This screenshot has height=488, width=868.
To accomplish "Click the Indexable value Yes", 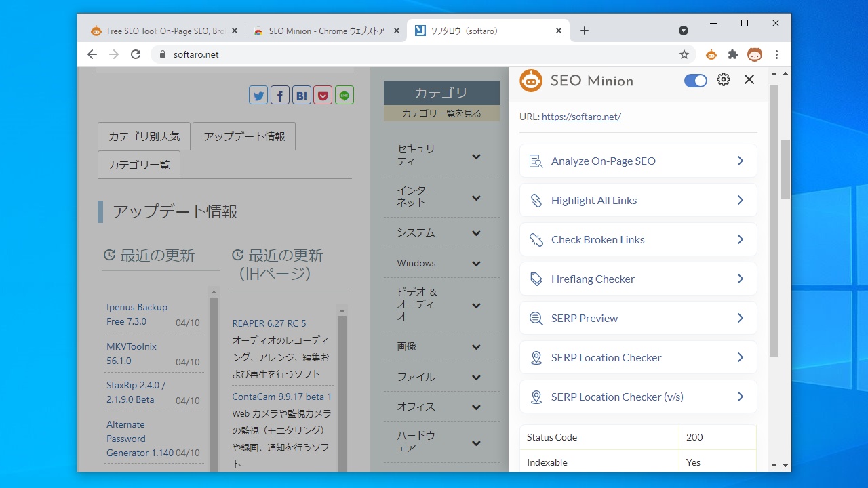I will (693, 462).
